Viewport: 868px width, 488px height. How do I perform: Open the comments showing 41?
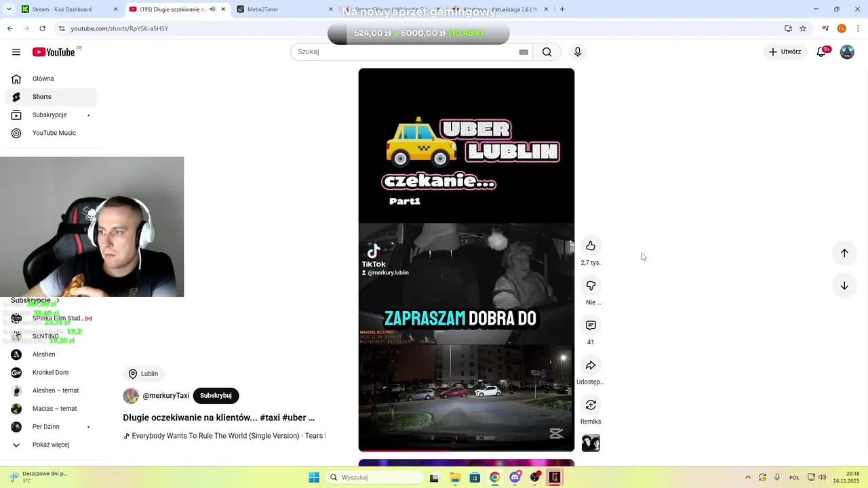point(591,326)
